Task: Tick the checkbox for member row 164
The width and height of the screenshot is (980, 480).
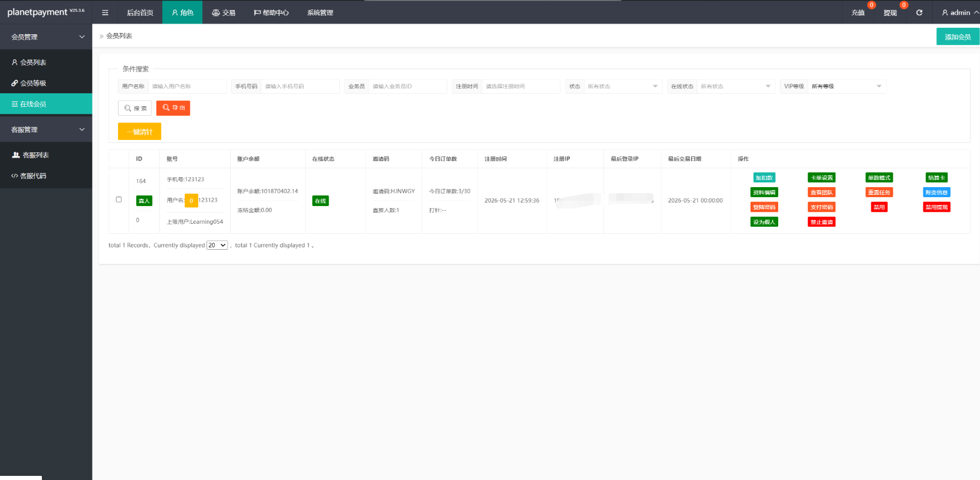Action: 119,200
